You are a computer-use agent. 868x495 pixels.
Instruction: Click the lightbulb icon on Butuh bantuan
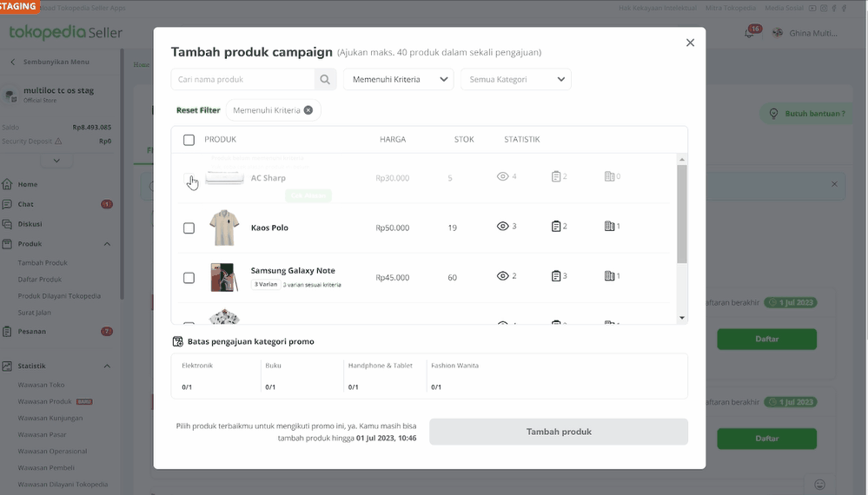774,114
